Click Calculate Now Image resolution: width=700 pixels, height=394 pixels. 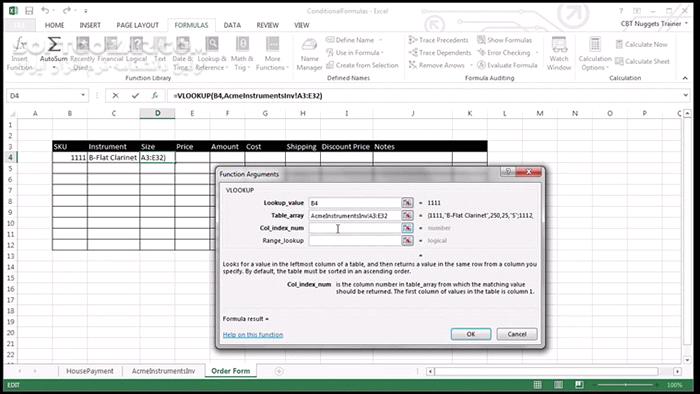pos(642,44)
